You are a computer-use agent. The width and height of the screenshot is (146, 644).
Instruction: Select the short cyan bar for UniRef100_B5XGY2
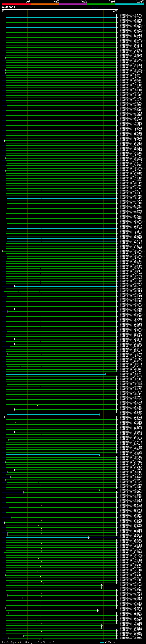(x=56, y=374)
